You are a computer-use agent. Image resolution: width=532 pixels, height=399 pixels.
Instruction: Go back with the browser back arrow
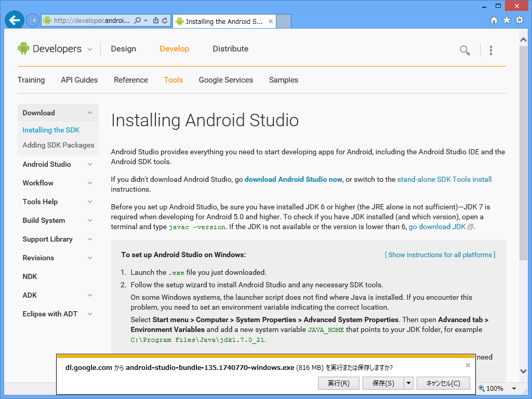tap(14, 20)
